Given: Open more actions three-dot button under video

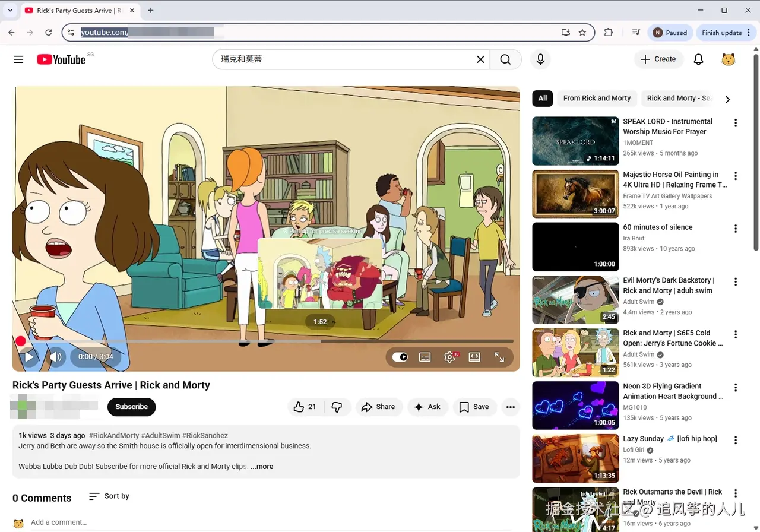Looking at the screenshot, I should coord(510,407).
